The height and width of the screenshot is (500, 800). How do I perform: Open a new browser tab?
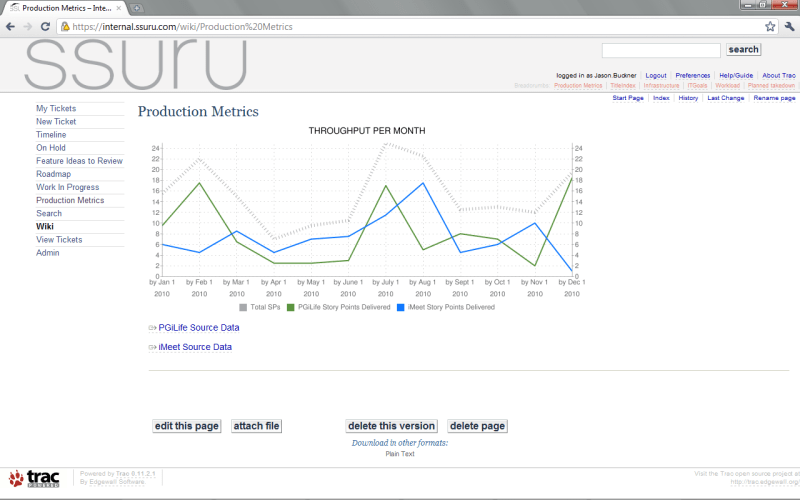pos(137,8)
